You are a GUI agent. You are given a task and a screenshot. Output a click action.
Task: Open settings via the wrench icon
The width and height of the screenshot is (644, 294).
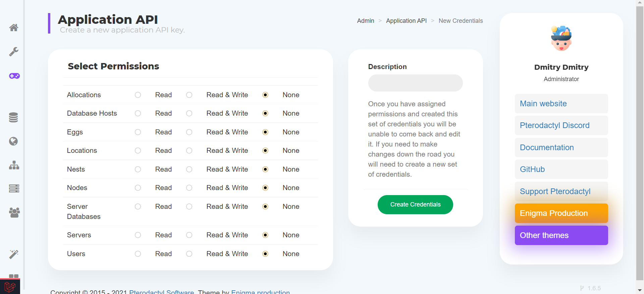(x=14, y=52)
